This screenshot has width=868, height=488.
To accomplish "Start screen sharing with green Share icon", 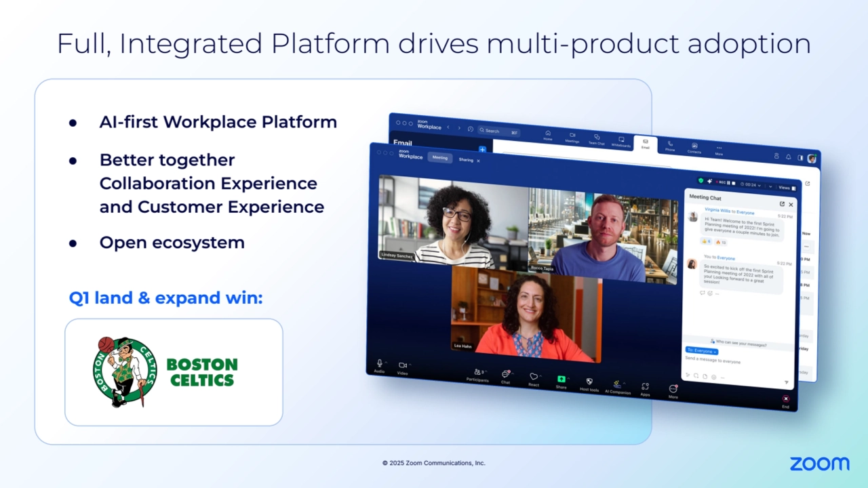I will pos(561,379).
